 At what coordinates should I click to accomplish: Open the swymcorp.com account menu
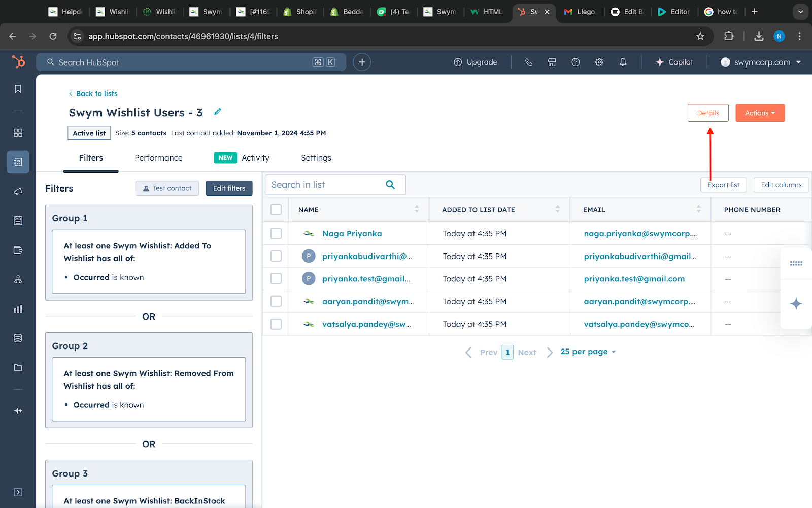[761, 62]
